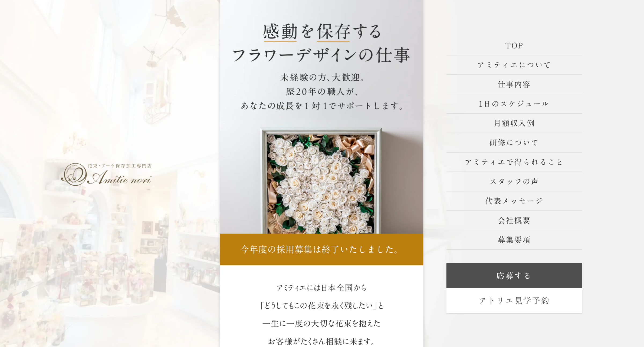Click the orange recruitment-closed banner
This screenshot has width=644, height=347.
click(x=321, y=249)
